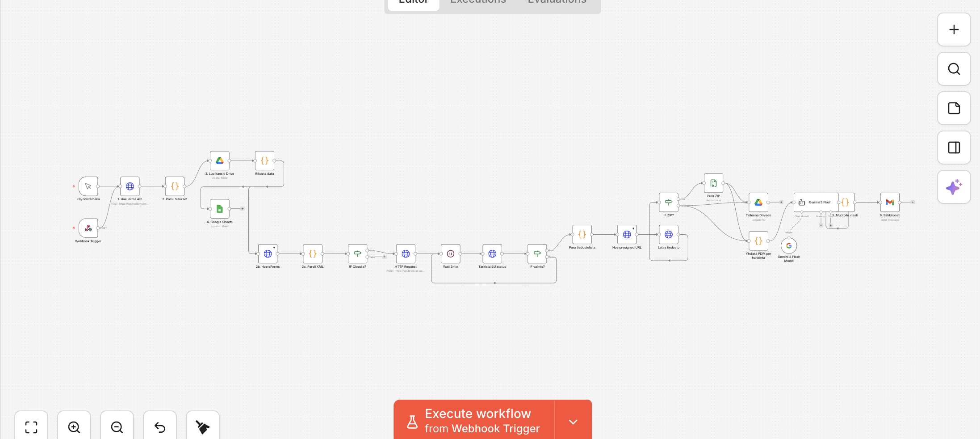This screenshot has width=980, height=439.
Task: Select the Webhook Trigger node
Action: click(x=88, y=228)
